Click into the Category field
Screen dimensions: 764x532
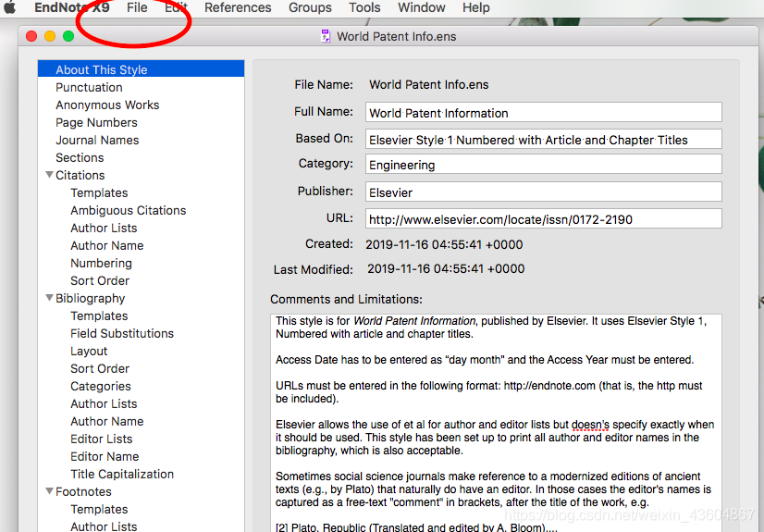coord(543,164)
